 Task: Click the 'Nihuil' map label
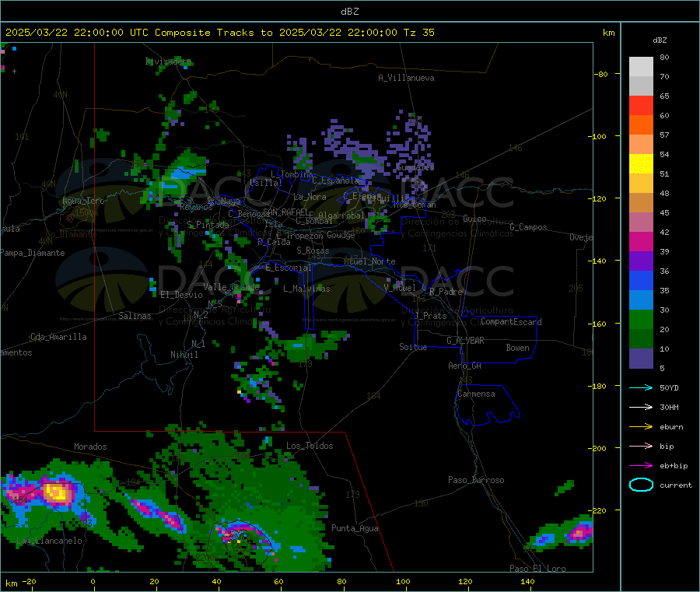(x=184, y=355)
